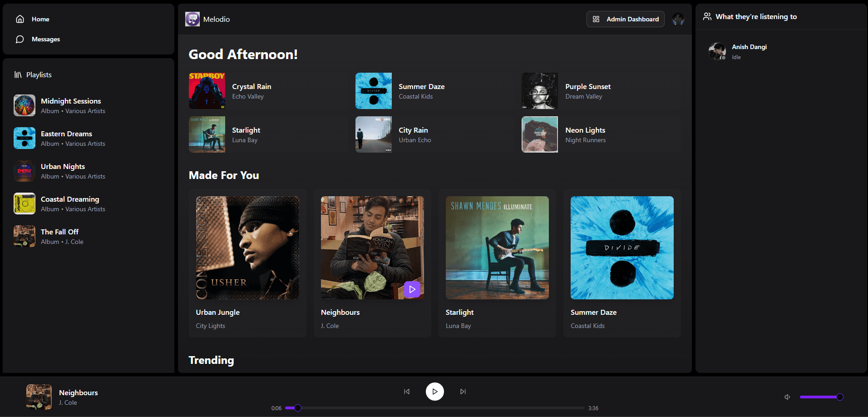Play Starlight in the featured grid

click(x=268, y=134)
